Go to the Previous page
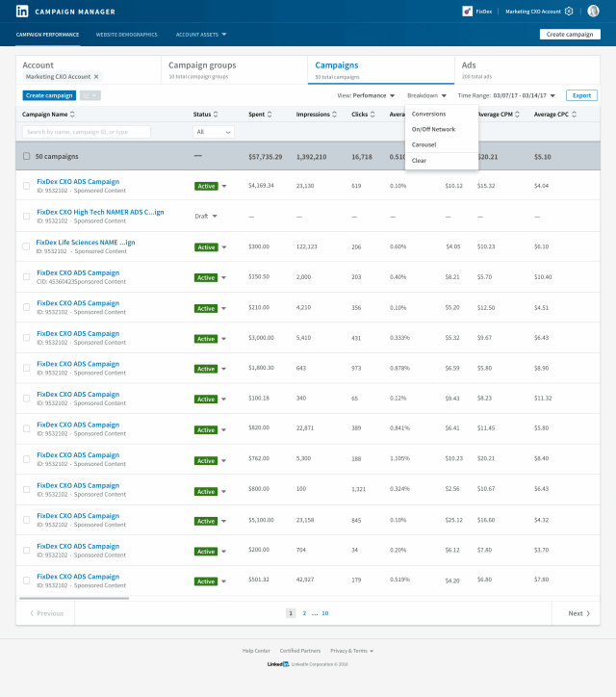 46,613
